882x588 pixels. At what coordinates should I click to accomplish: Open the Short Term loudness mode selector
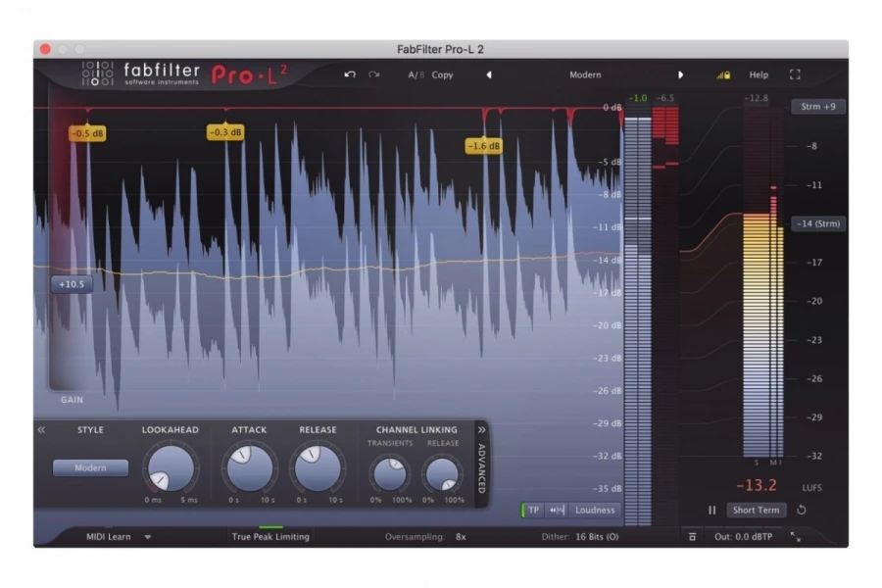pyautogui.click(x=756, y=510)
